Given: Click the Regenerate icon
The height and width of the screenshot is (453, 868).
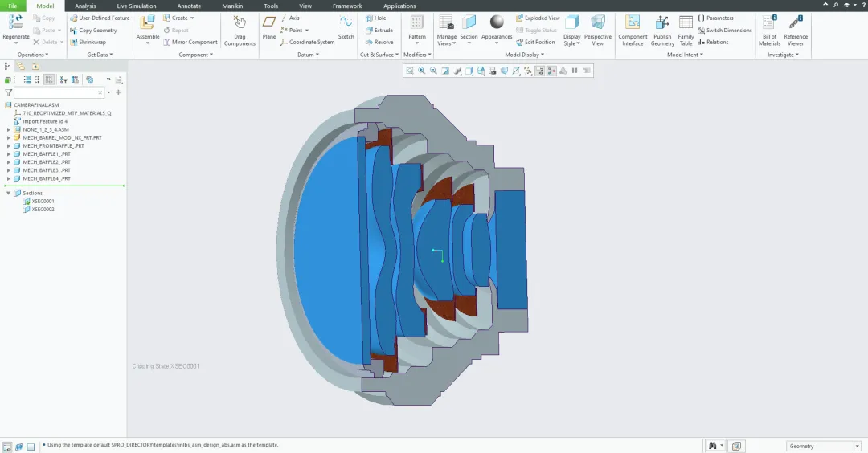Looking at the screenshot, I should (x=15, y=22).
